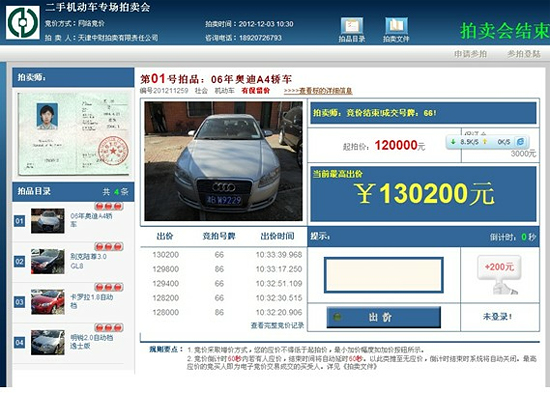Select lot 01 number badge in catalog

pos(19,221)
